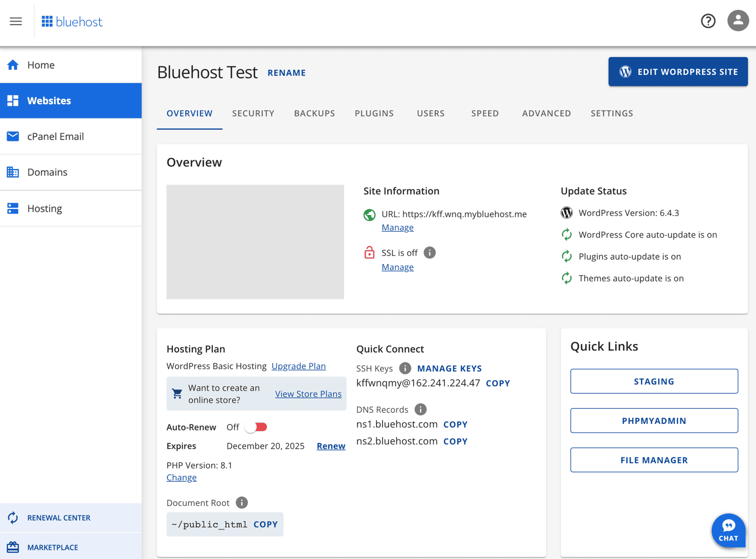The width and height of the screenshot is (756, 559).
Task: Open phpMyAdmin quick link
Action: coord(654,421)
